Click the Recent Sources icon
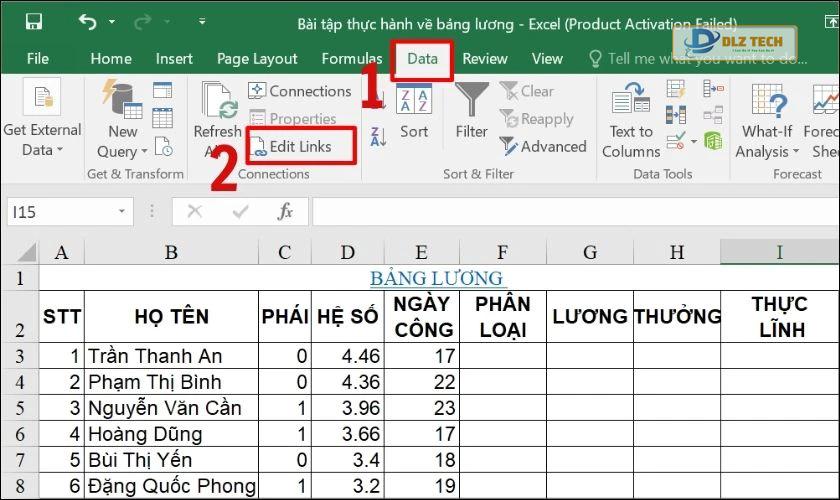The height and width of the screenshot is (500, 840). click(x=163, y=146)
